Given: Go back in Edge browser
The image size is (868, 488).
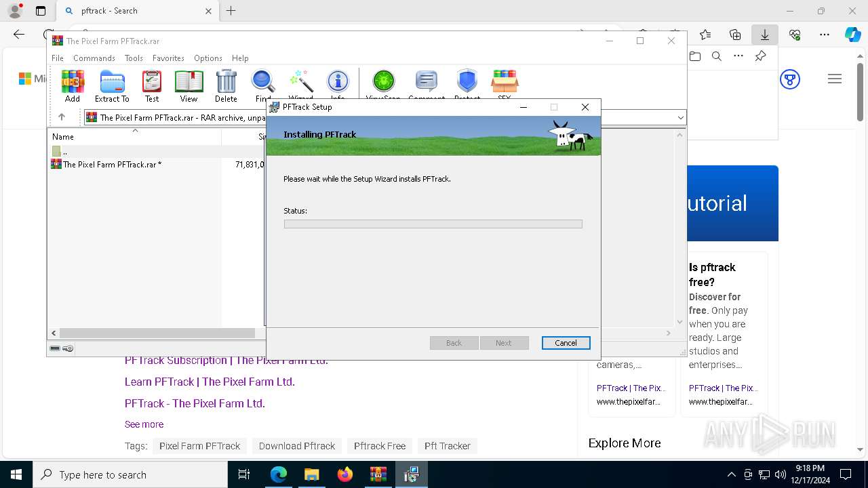Looking at the screenshot, I should pos(19,35).
